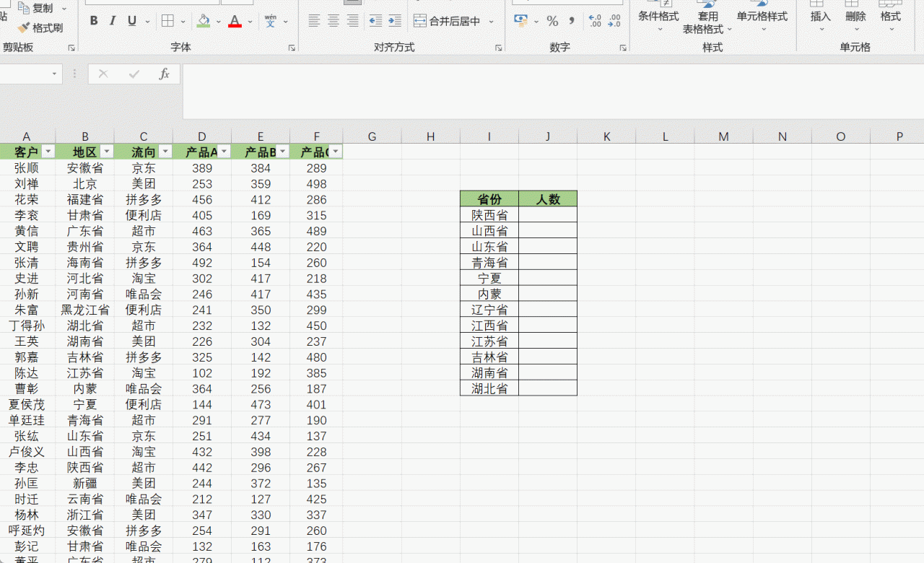Screen dimensions: 924x563
Task: Decrease decimal places
Action: pos(614,21)
